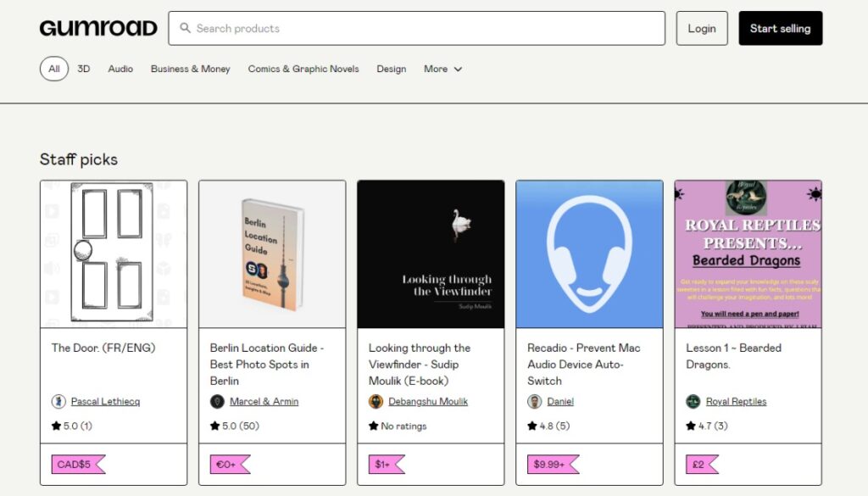Click Debangshu Moulik avatar icon
868x496 pixels.
click(x=376, y=401)
